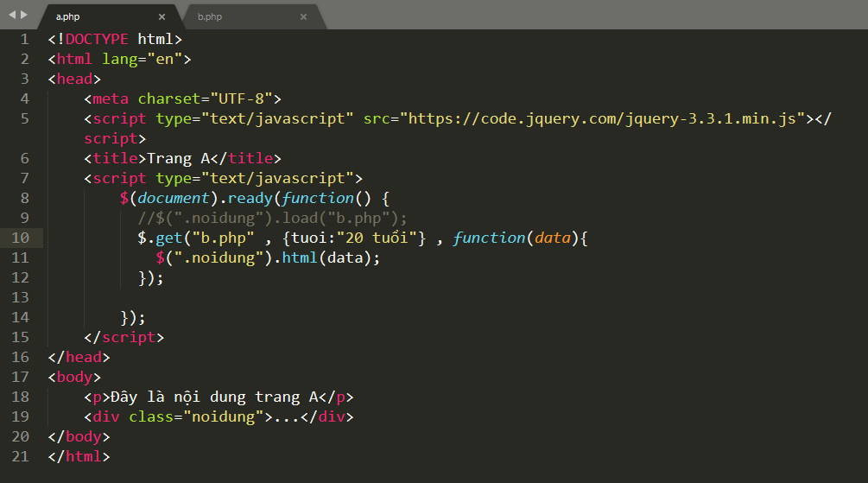Click the lang attribute on line 2
The width and height of the screenshot is (868, 483).
119,60
